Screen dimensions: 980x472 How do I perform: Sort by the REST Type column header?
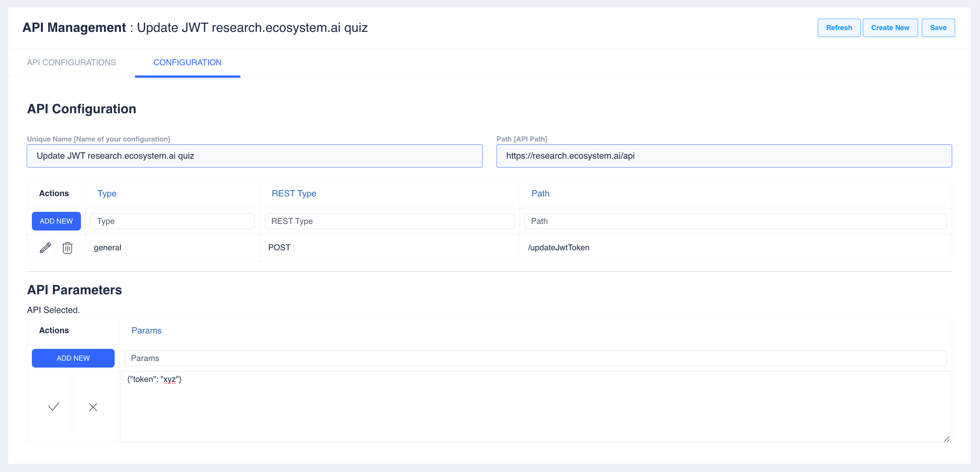[294, 193]
